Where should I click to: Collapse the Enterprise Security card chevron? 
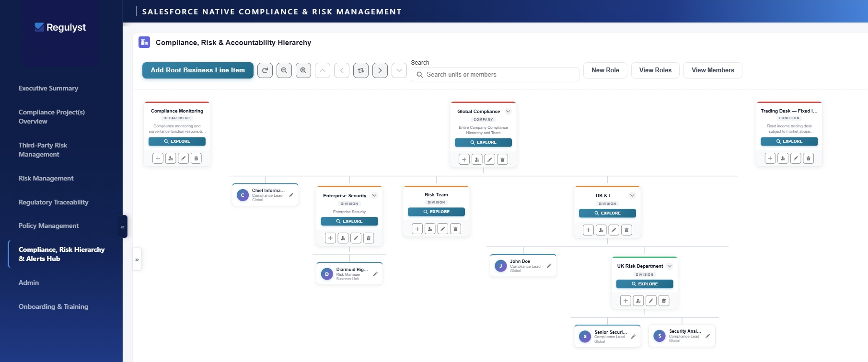click(x=374, y=195)
